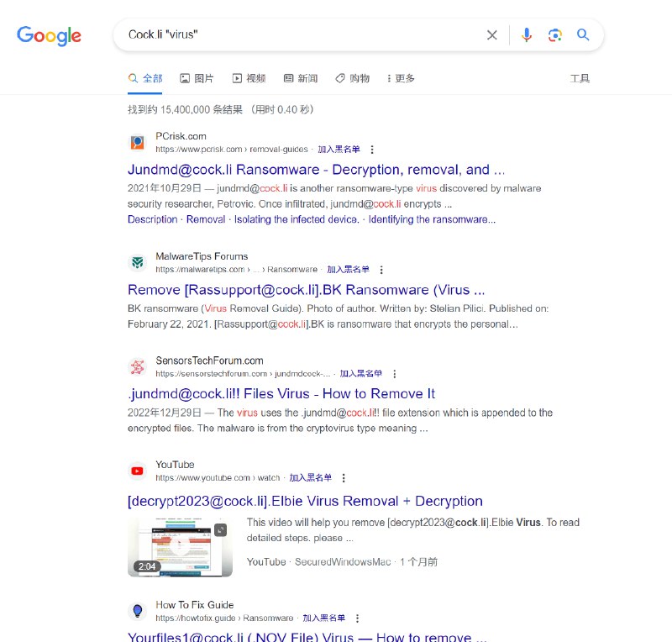The height and width of the screenshot is (642, 672).
Task: Open the 工具 search tools
Action: (580, 78)
